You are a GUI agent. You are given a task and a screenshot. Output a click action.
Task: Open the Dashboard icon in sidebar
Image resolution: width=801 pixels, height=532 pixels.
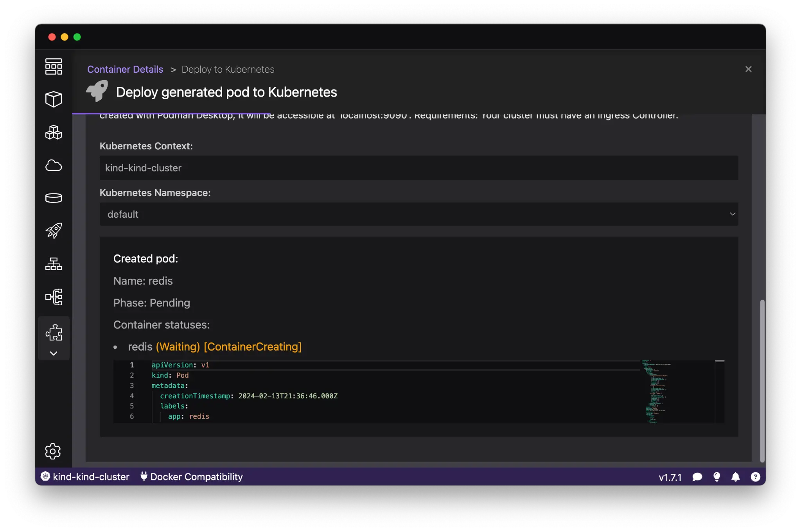pyautogui.click(x=54, y=66)
